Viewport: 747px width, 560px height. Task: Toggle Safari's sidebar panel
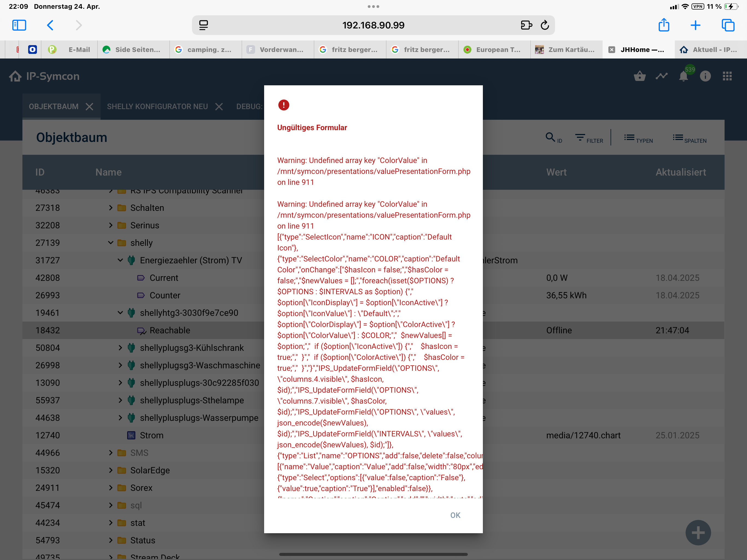(x=19, y=25)
